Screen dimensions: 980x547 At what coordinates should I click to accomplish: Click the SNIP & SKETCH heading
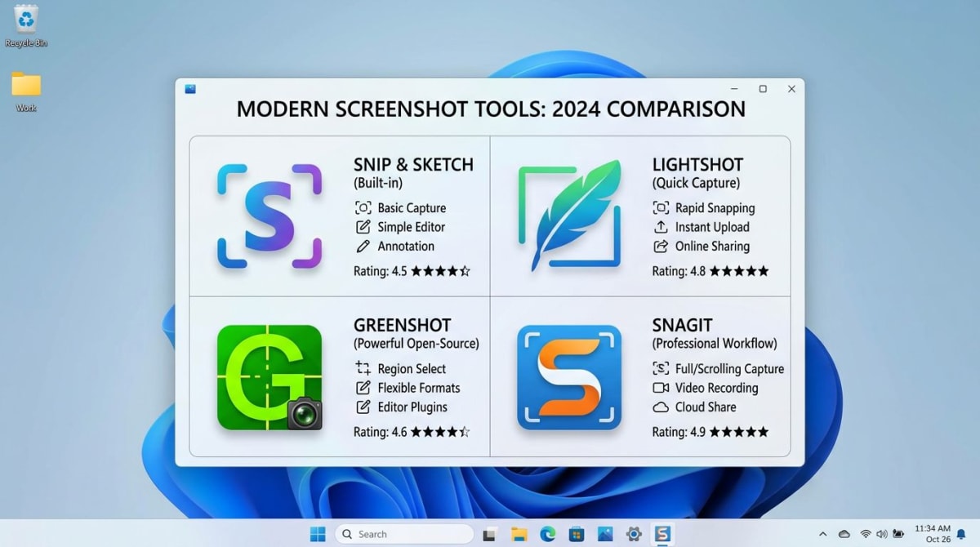[413, 164]
